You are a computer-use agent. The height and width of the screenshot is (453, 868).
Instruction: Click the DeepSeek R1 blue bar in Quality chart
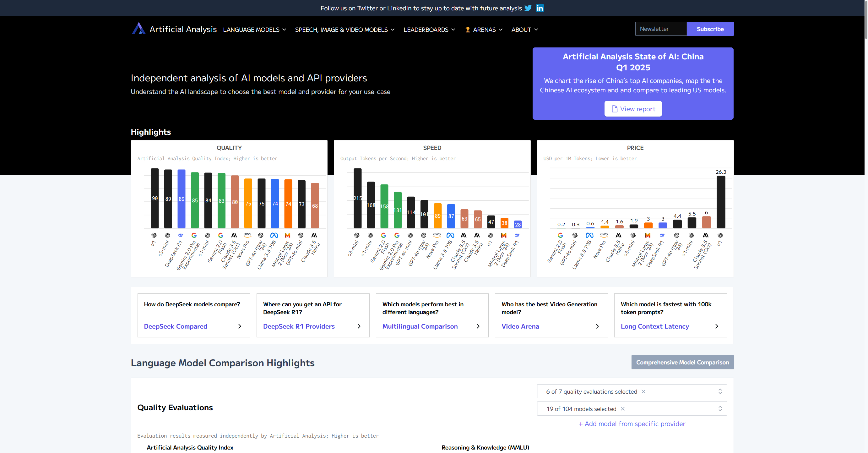coord(181,199)
